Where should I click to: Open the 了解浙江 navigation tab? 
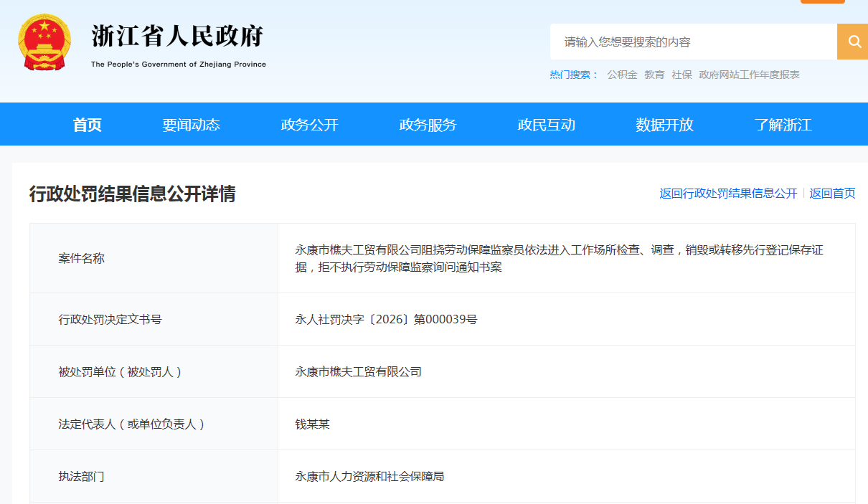[783, 125]
